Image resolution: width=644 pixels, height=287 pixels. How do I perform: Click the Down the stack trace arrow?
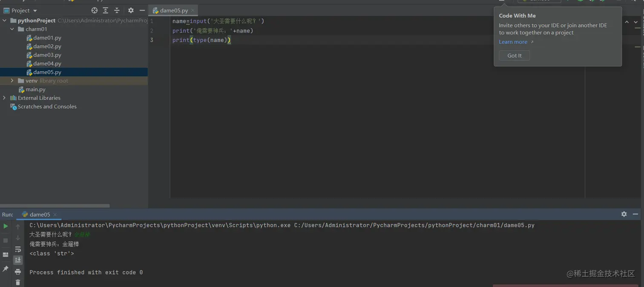click(18, 238)
